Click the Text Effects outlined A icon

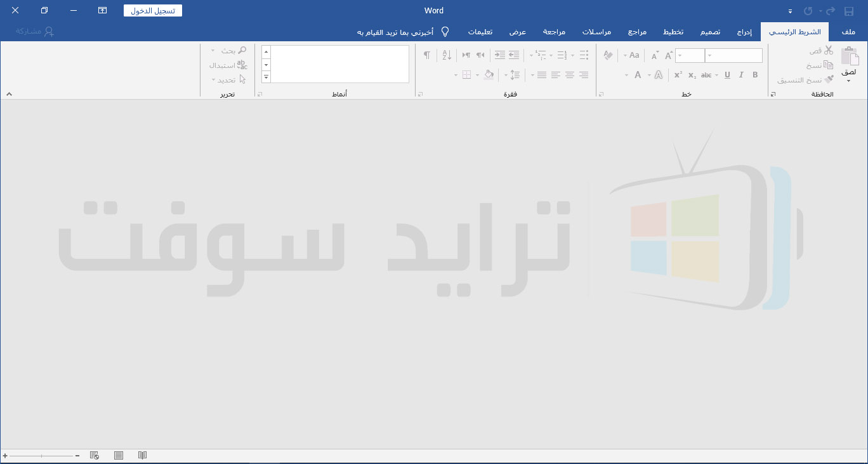pos(659,75)
